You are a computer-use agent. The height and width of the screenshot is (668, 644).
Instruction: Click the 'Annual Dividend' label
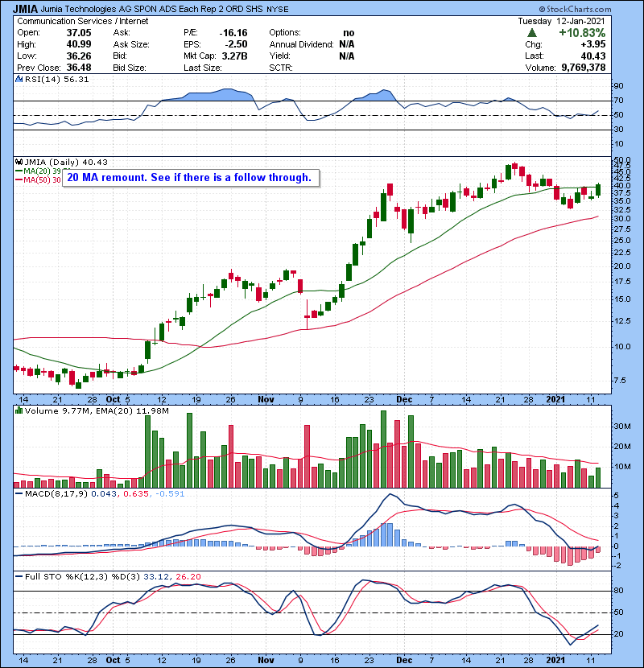[x=301, y=44]
